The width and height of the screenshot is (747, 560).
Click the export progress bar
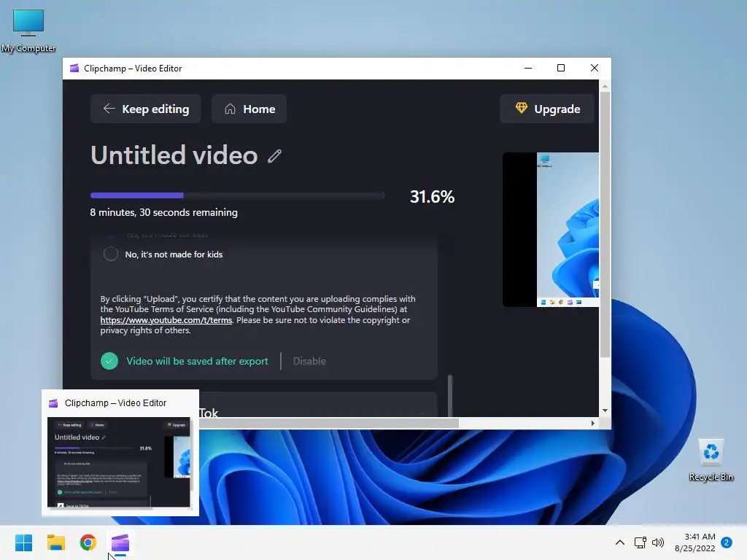coord(237,195)
